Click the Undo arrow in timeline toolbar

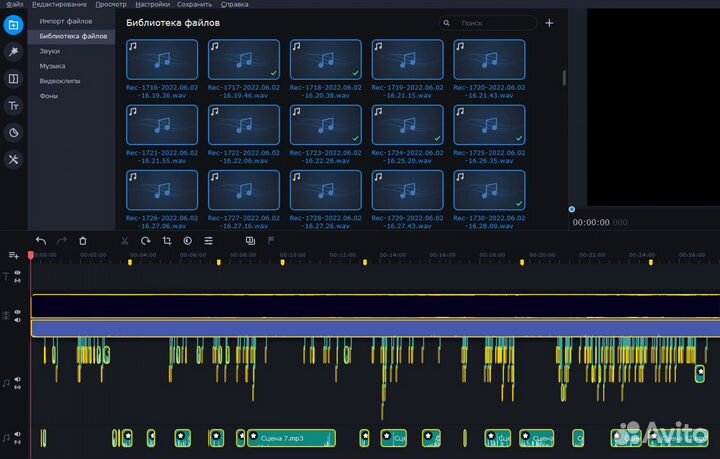(x=41, y=240)
